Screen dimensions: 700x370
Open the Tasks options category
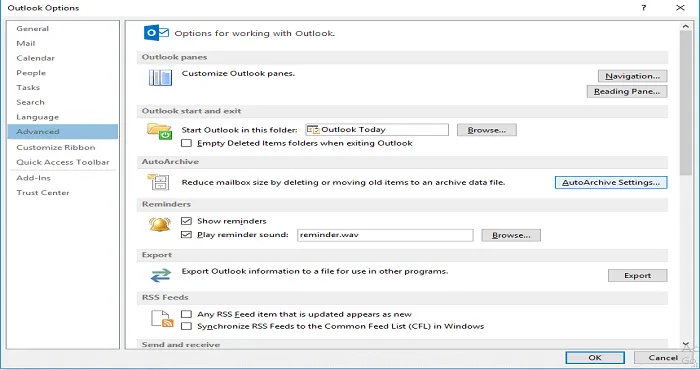(63, 87)
